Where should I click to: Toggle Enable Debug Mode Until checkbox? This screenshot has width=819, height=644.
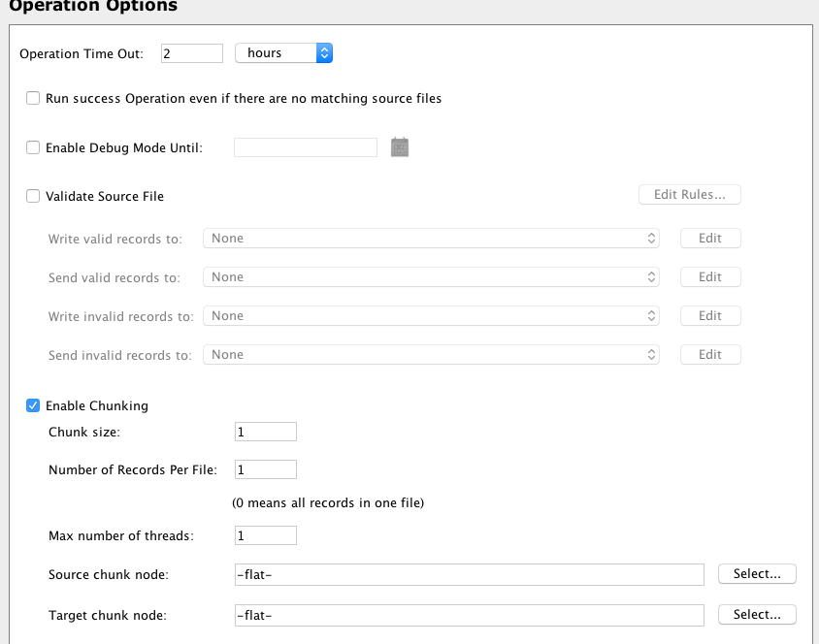coord(33,147)
